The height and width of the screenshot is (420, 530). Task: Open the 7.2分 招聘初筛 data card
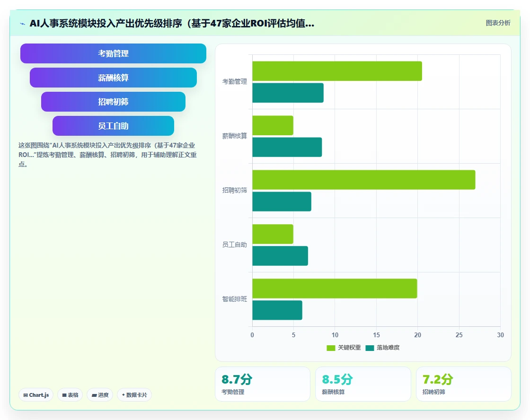463,384
